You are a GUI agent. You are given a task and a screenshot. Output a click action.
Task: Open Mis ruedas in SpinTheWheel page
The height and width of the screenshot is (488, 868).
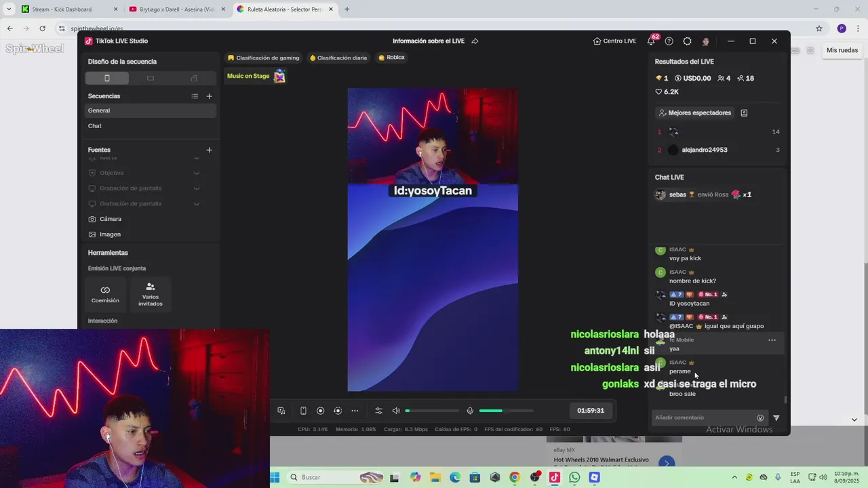pos(842,50)
